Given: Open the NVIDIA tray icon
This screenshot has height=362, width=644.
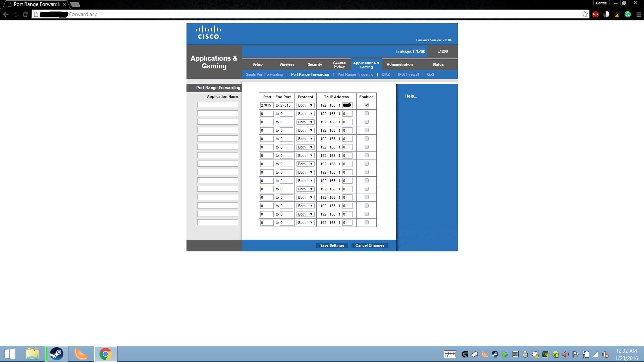Looking at the screenshot, I should coord(545,354).
